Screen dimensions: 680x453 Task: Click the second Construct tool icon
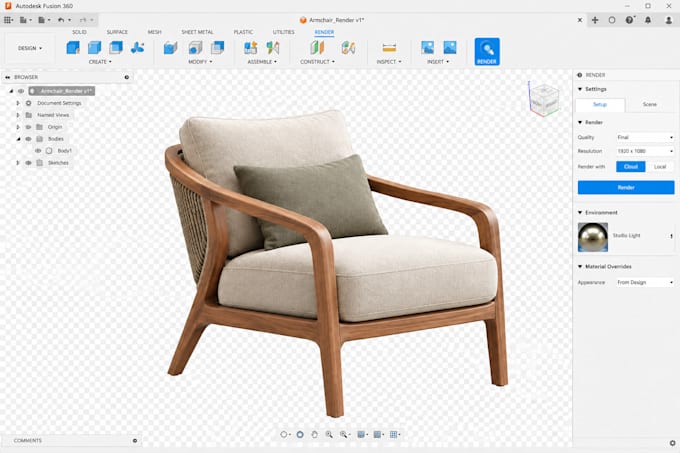click(348, 47)
